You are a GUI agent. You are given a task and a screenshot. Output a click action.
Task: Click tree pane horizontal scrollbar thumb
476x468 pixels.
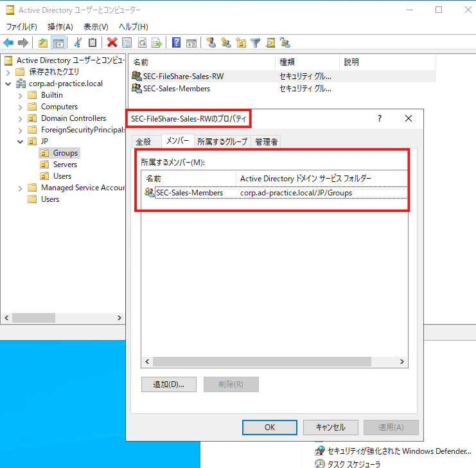click(x=33, y=318)
